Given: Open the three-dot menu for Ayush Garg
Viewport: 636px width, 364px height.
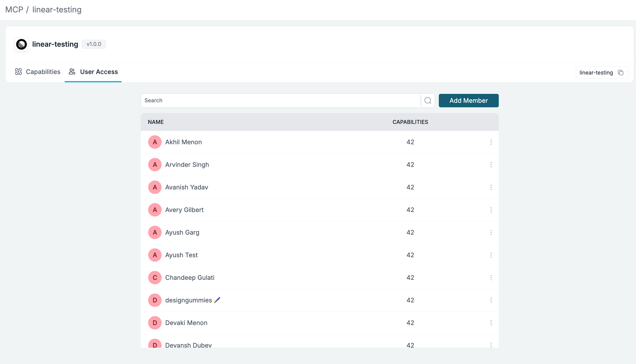Looking at the screenshot, I should point(491,232).
